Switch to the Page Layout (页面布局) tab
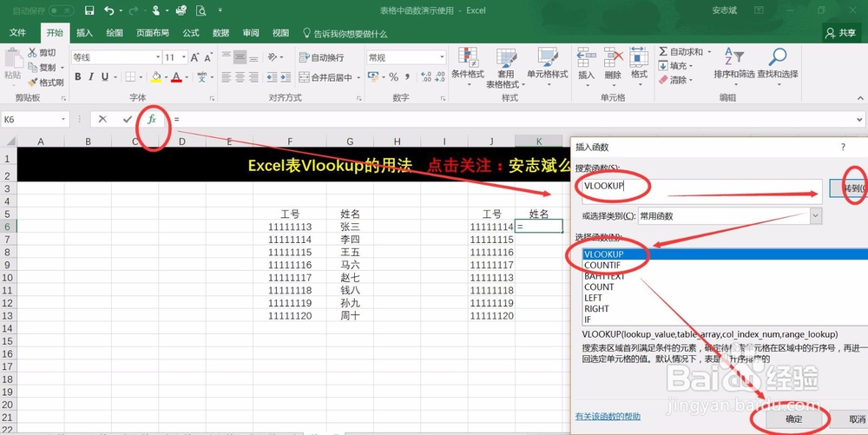Viewport: 868px width, 435px height. pyautogui.click(x=153, y=33)
